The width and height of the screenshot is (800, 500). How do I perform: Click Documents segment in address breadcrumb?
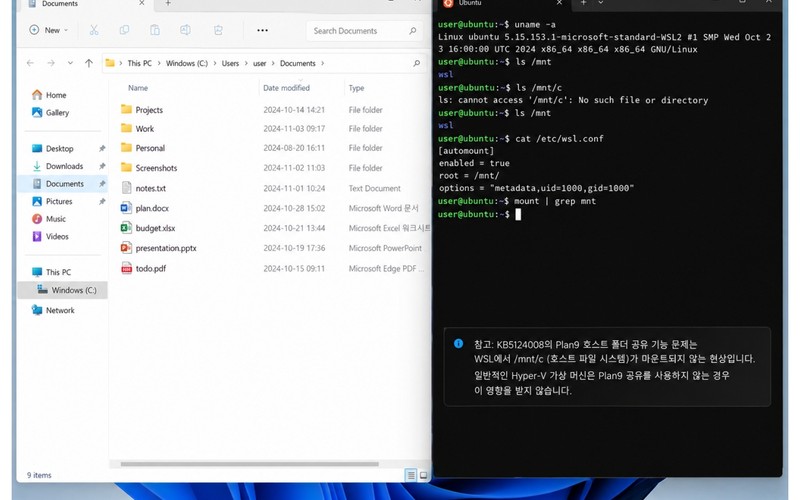click(x=297, y=63)
